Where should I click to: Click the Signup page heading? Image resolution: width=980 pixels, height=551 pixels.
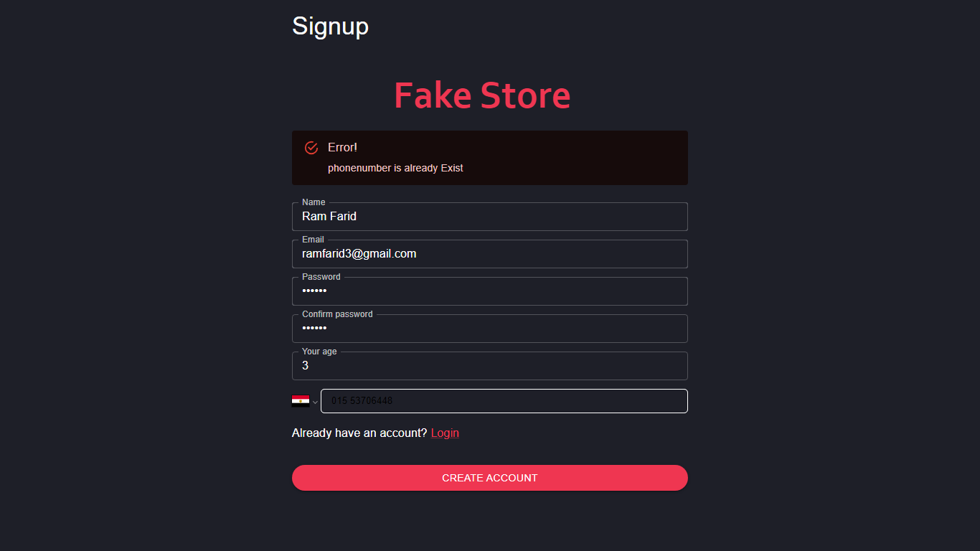[330, 26]
